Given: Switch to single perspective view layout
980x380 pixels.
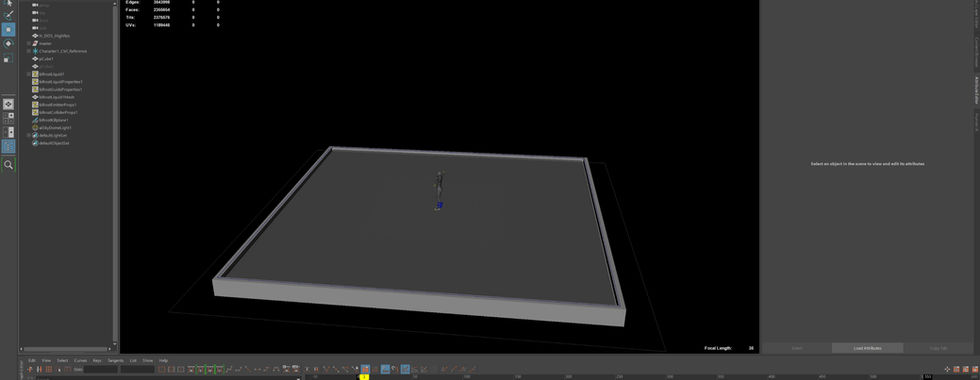Looking at the screenshot, I should pyautogui.click(x=8, y=104).
